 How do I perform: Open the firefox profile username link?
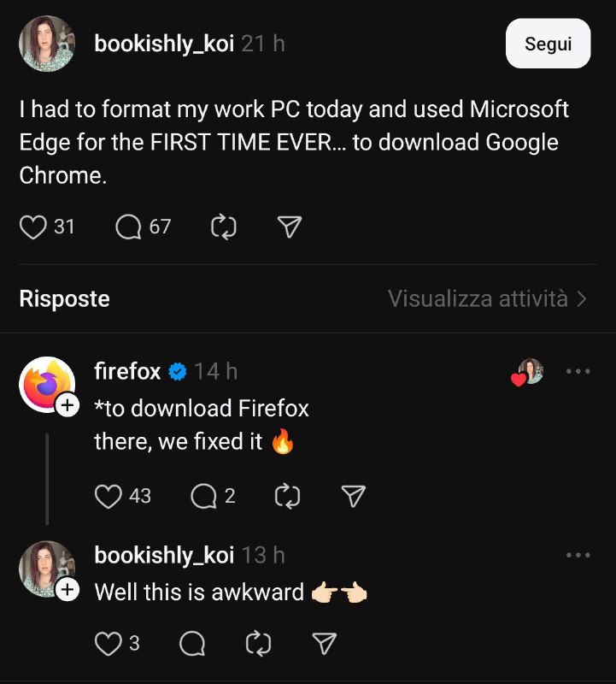(x=127, y=371)
